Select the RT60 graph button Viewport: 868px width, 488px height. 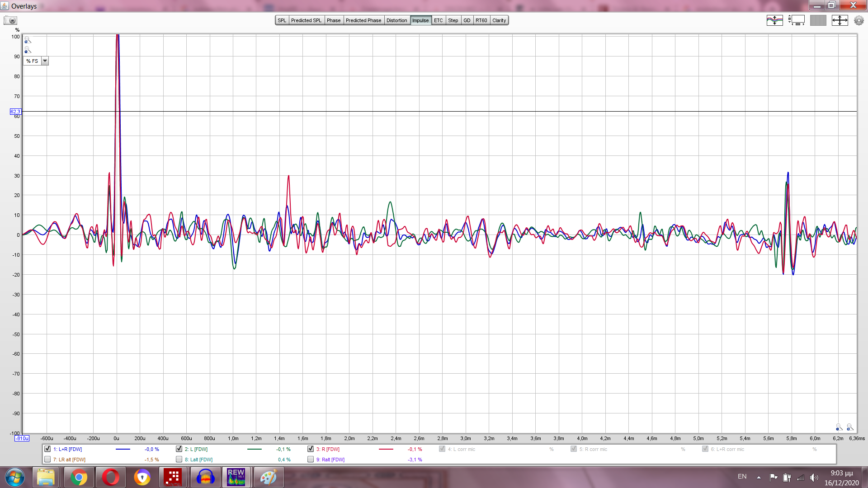click(481, 20)
